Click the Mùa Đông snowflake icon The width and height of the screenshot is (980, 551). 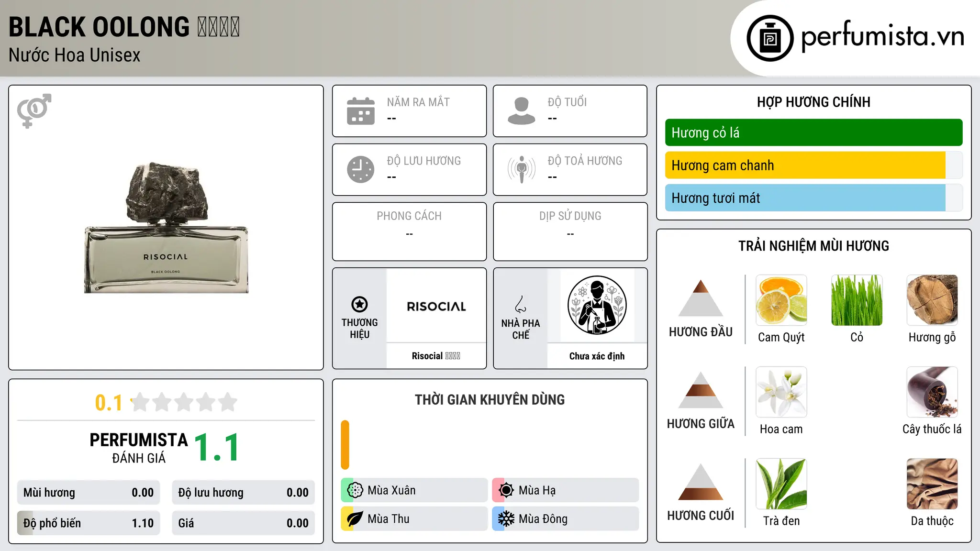coord(506,519)
